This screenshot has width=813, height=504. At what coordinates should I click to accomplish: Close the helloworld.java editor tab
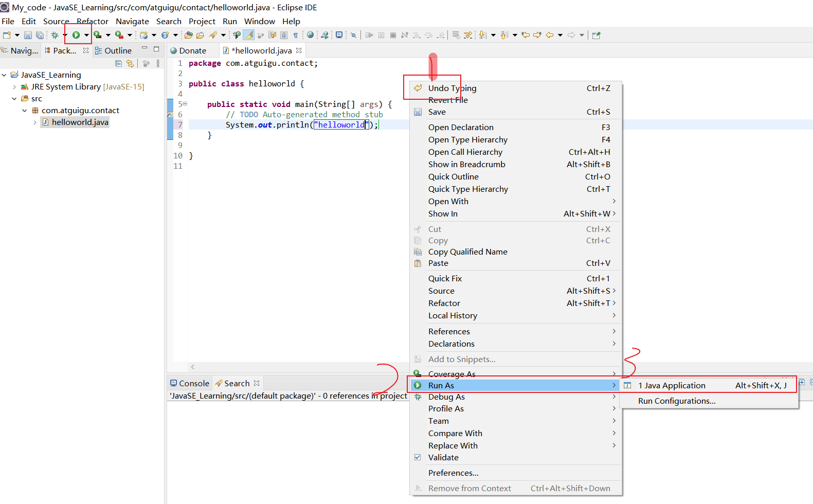pos(299,50)
